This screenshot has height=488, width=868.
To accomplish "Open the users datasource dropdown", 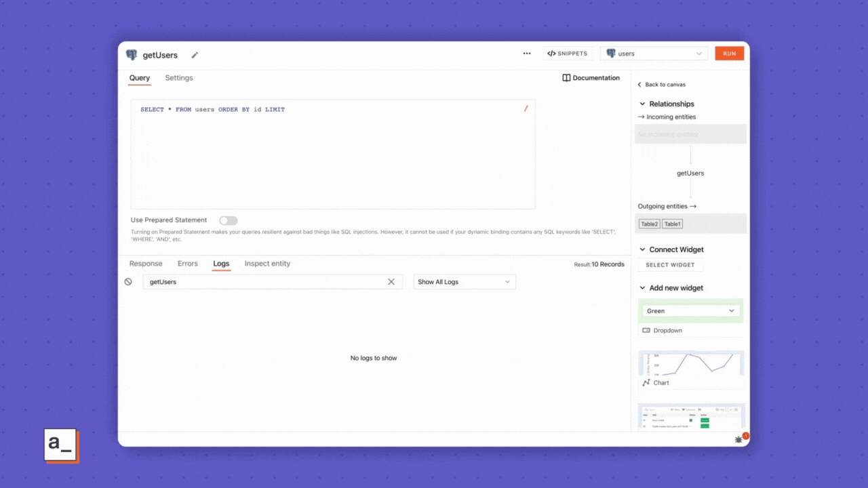I will click(x=654, y=54).
